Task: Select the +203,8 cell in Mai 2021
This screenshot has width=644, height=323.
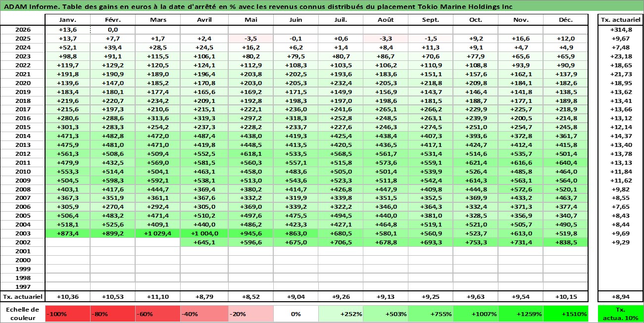Action: (x=251, y=74)
